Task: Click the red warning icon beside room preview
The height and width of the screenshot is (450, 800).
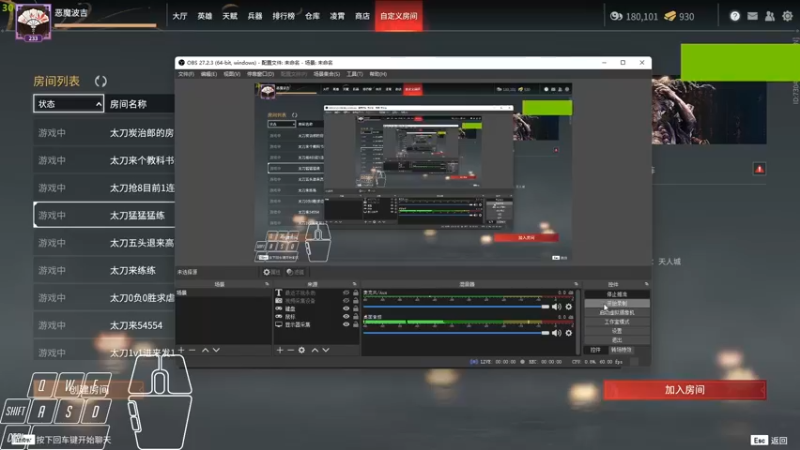Action: [759, 169]
